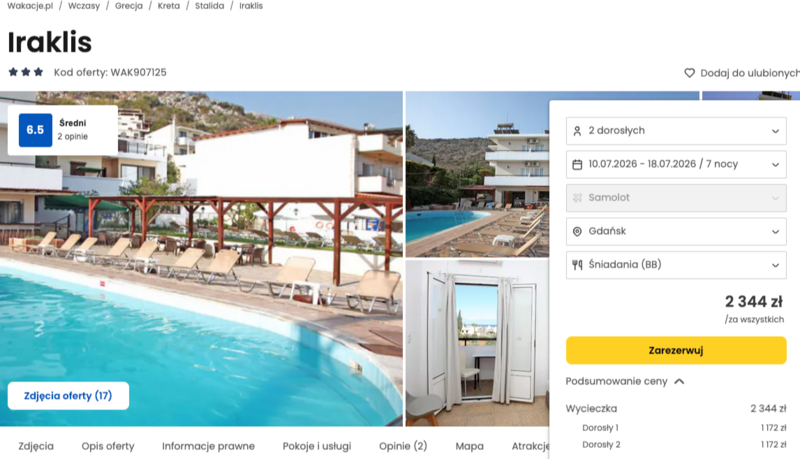
Task: Click the person icon in travelers field
Action: [x=577, y=131]
